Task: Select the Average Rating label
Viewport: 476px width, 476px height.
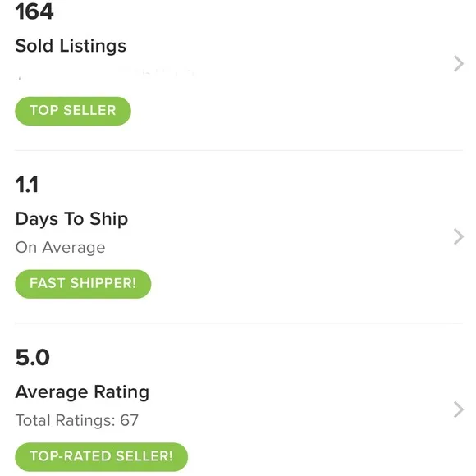Action: (x=82, y=392)
